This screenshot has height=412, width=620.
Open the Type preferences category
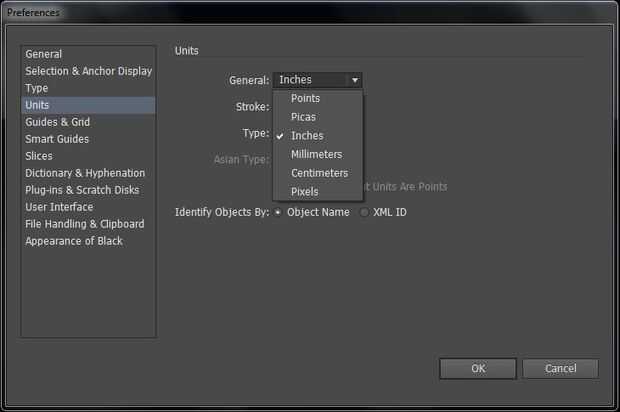89,88
